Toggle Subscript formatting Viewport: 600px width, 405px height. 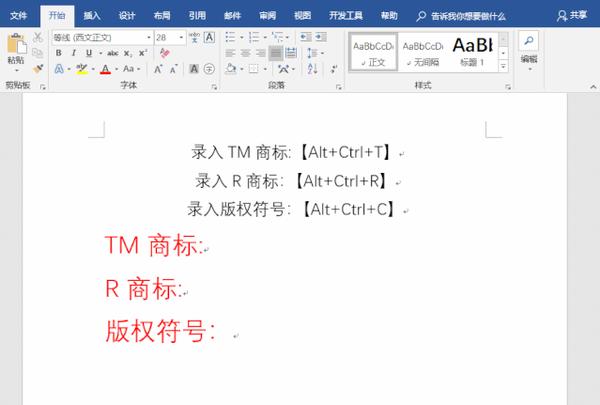(x=128, y=53)
